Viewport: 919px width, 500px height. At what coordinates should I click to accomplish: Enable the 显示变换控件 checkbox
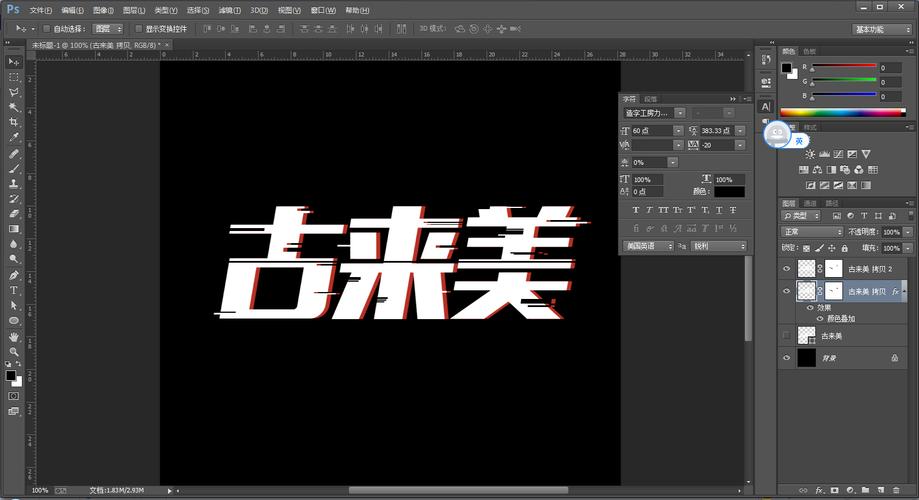(x=138, y=29)
